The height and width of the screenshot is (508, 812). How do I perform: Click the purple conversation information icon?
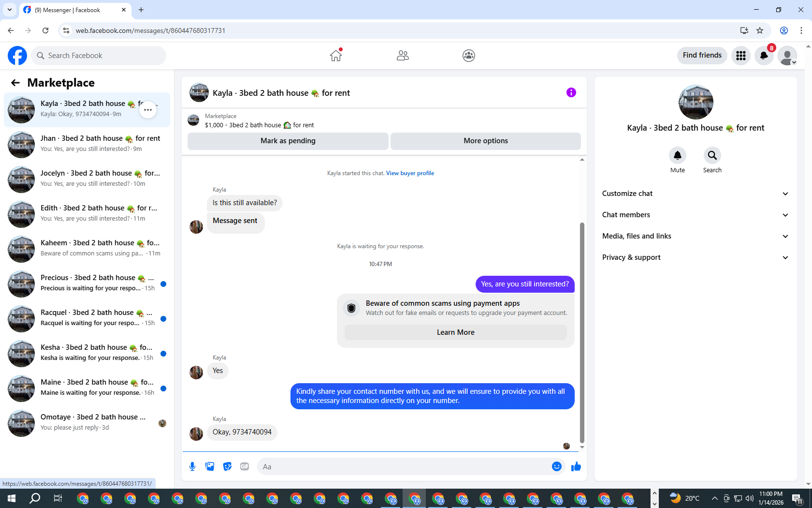tap(571, 92)
